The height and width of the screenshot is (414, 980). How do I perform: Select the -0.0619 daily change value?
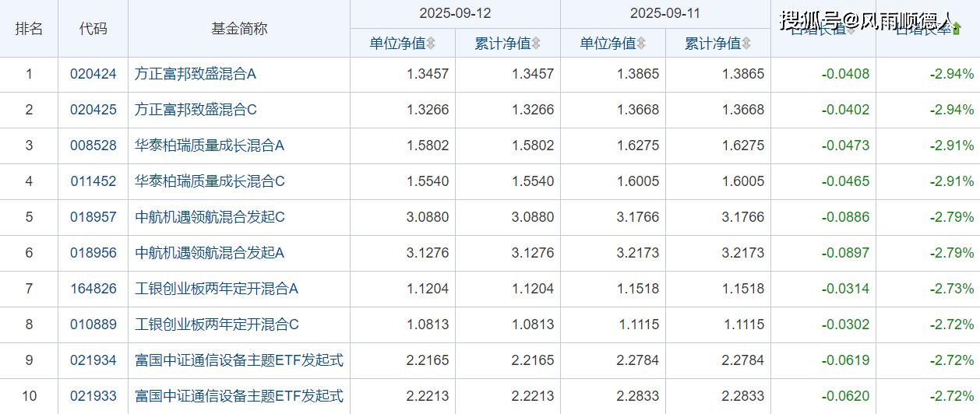(x=845, y=361)
